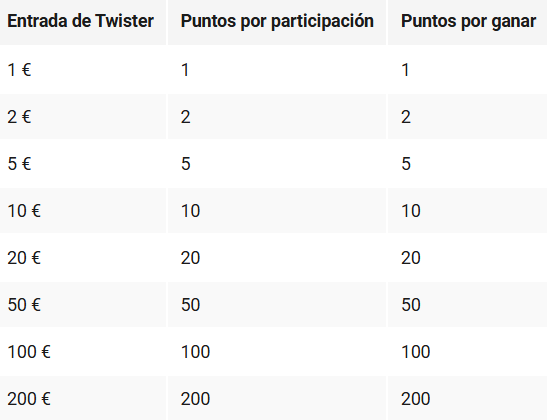Click winning points value 20
547x420 pixels.
(x=411, y=258)
